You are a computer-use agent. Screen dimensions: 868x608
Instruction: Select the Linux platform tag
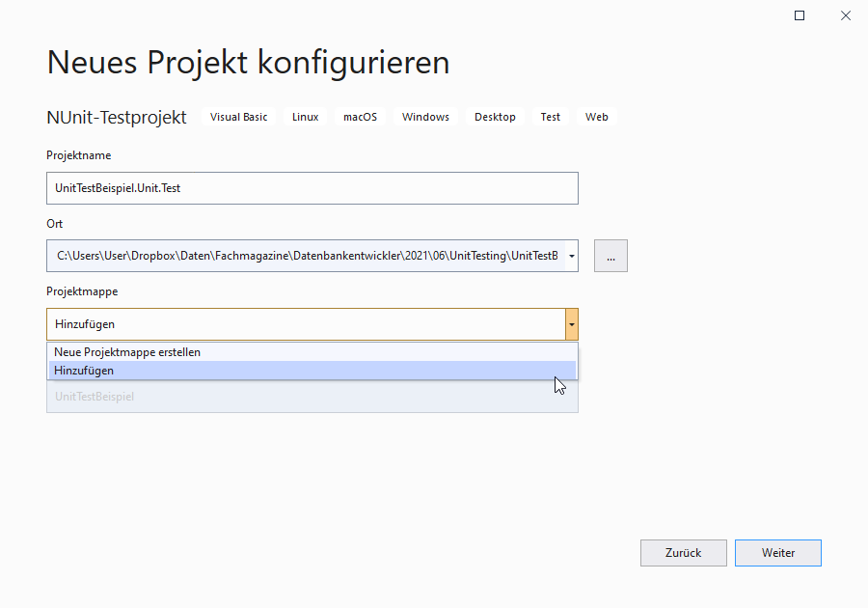click(305, 117)
